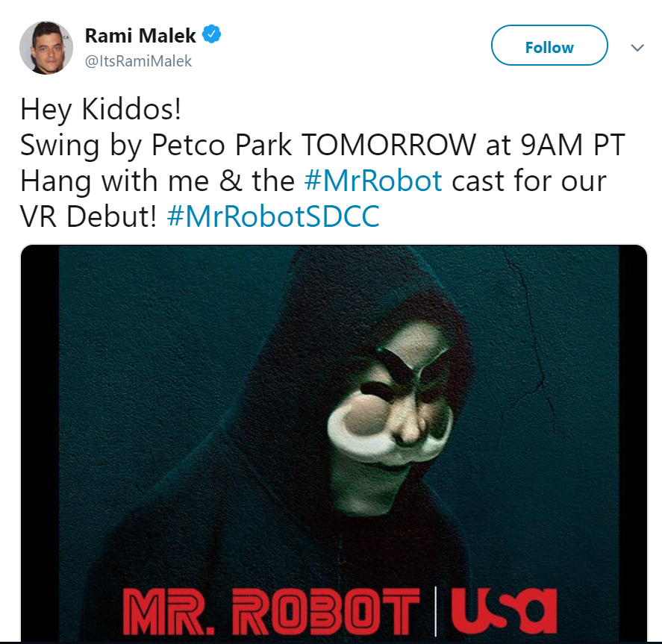Click the white divider between poster logos
This screenshot has height=644, width=662.
pyautogui.click(x=436, y=611)
